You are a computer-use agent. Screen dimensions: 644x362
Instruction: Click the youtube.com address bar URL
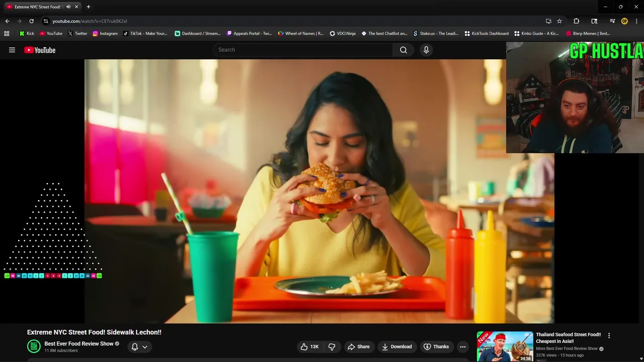[90, 21]
